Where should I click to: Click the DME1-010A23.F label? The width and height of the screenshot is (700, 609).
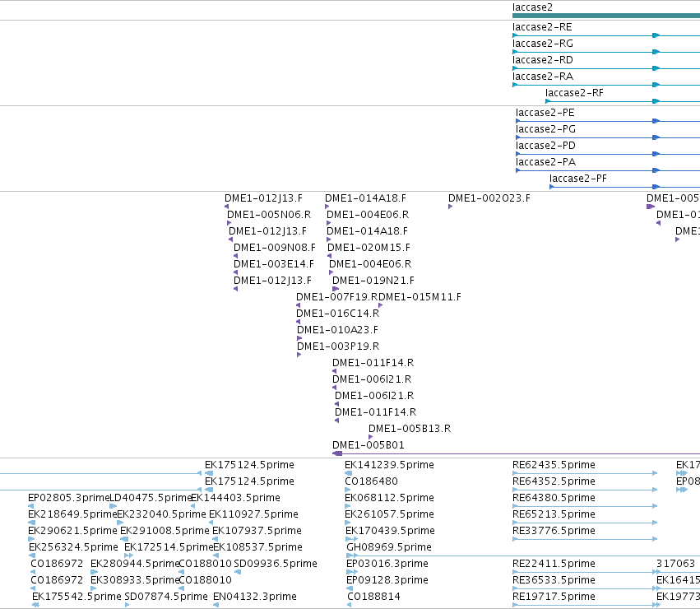coord(337,330)
